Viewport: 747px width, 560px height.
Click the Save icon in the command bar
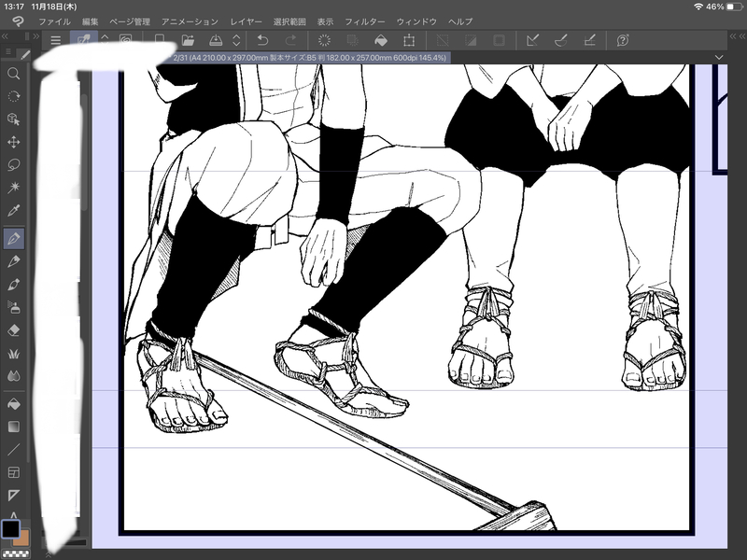216,40
